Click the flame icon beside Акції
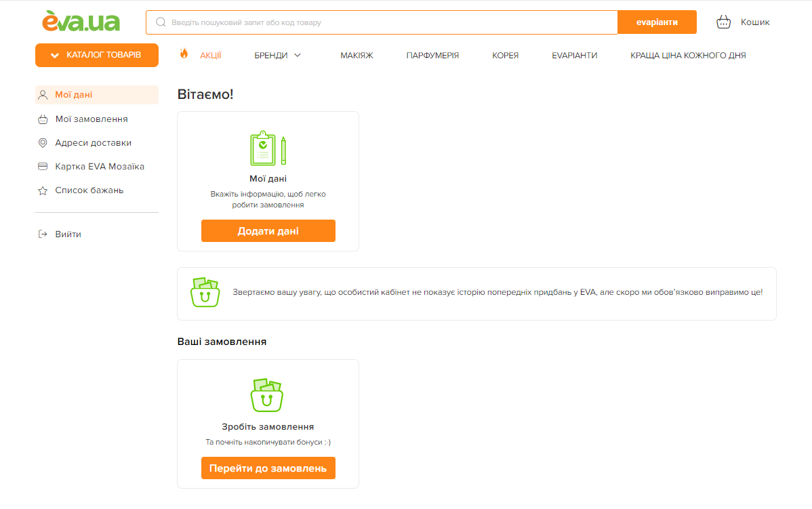Screen dimensions: 812x509 (184, 54)
